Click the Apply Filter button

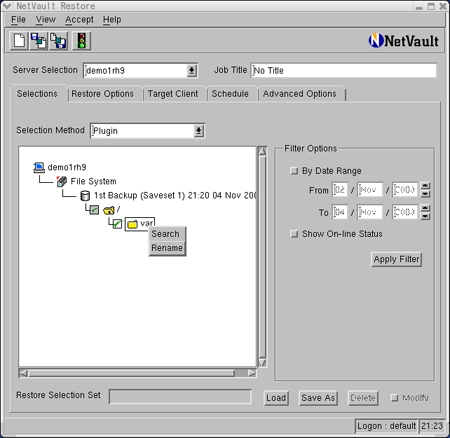click(396, 259)
